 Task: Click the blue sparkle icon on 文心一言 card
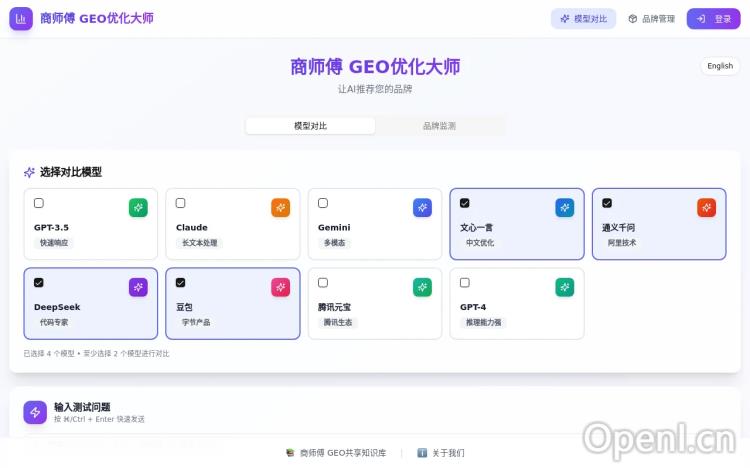564,208
